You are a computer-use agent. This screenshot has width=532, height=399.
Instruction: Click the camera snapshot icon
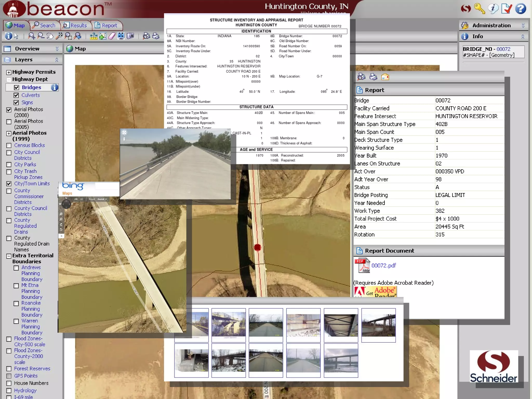(x=130, y=36)
